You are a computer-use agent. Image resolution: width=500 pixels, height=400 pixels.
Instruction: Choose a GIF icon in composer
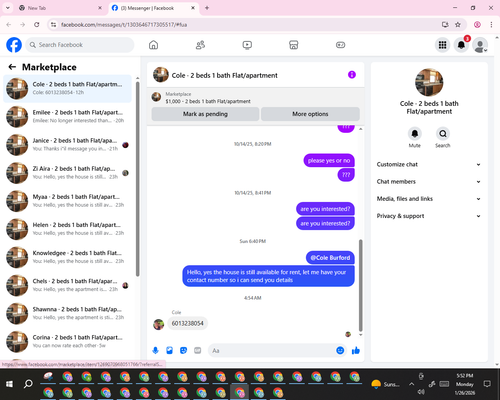point(198,350)
